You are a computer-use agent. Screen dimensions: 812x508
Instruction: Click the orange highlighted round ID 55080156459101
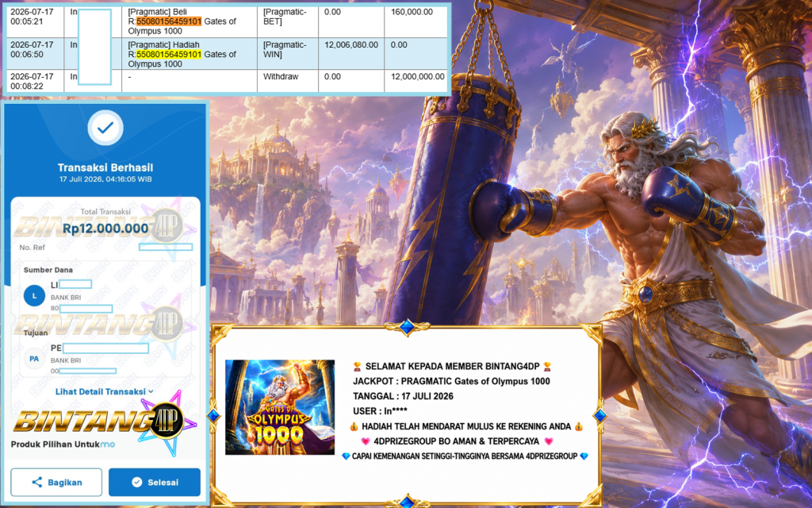pos(169,21)
